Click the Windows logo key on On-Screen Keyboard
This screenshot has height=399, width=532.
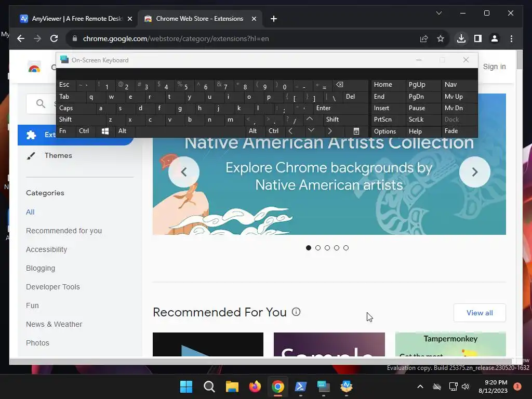[105, 131]
